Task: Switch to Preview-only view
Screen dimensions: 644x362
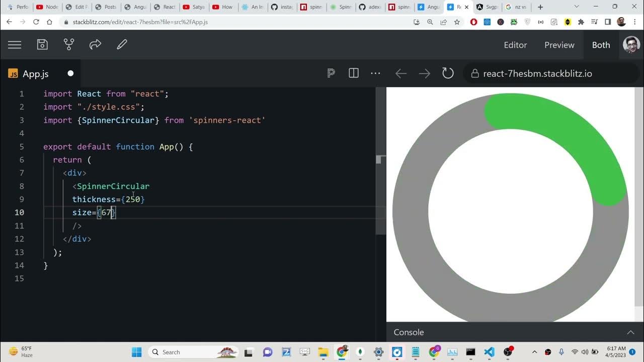Action: pyautogui.click(x=559, y=45)
